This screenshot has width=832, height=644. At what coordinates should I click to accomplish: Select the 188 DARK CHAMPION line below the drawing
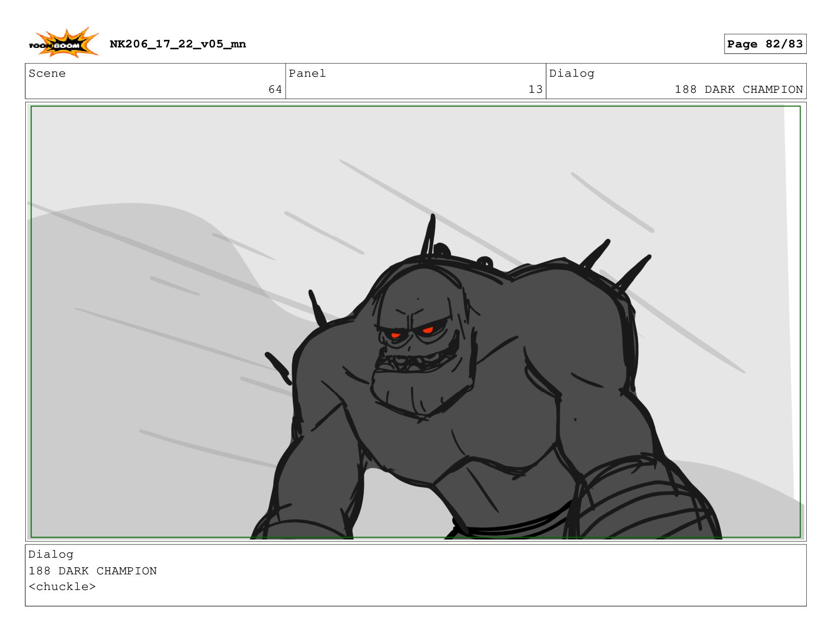[x=92, y=571]
